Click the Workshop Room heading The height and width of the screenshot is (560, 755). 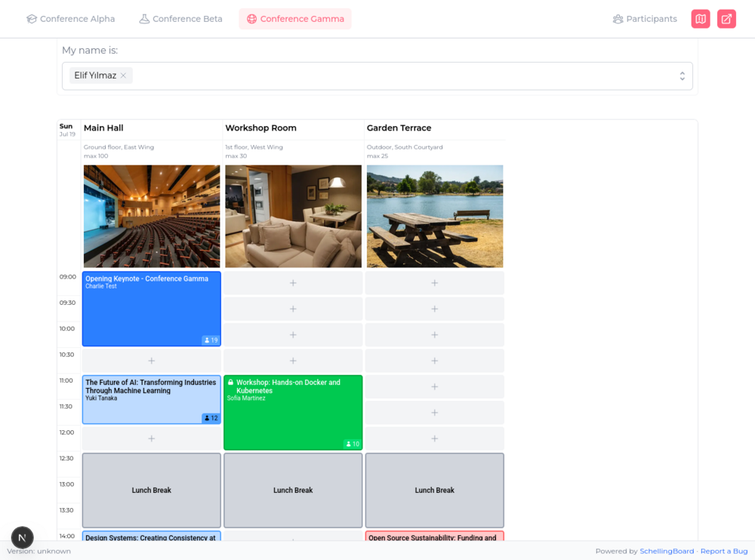261,128
